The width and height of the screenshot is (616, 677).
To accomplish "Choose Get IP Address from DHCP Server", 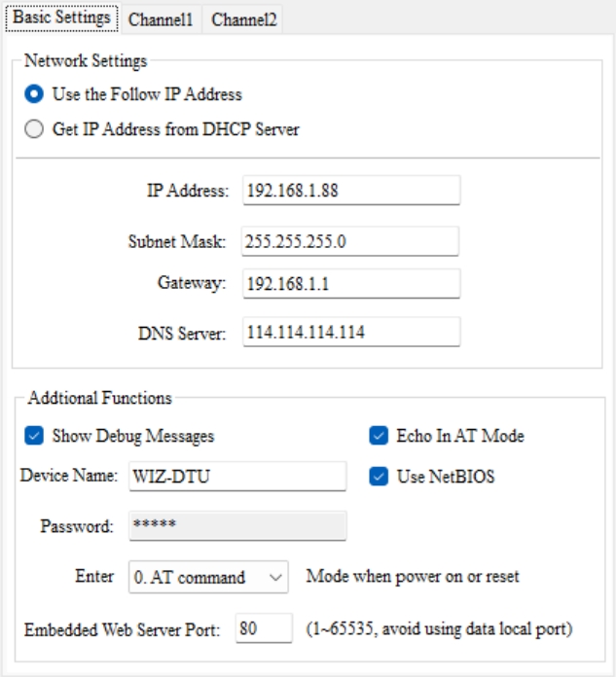I will point(34,129).
